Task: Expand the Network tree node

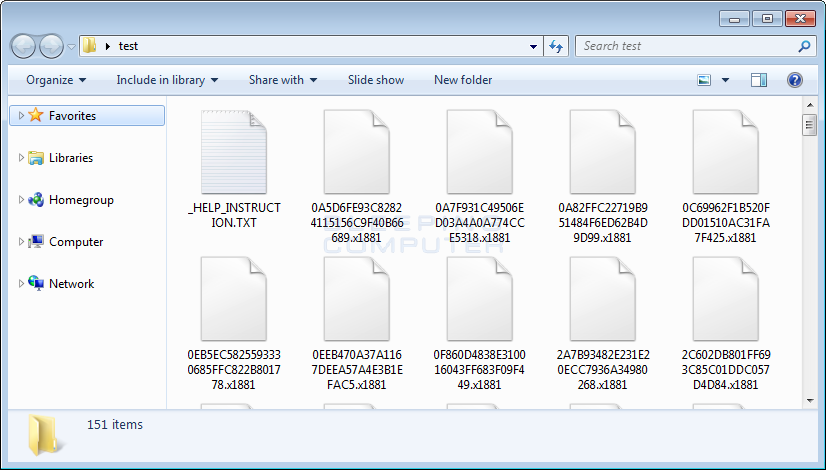Action: click(21, 283)
